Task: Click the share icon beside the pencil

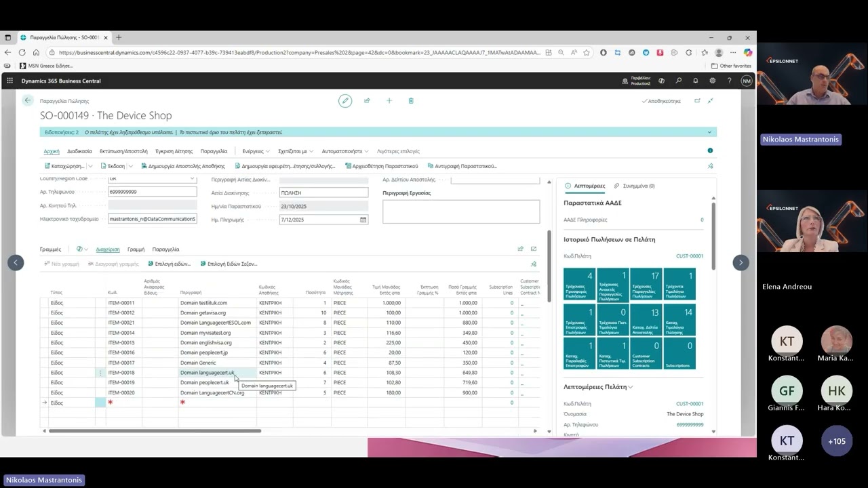Action: click(x=367, y=101)
